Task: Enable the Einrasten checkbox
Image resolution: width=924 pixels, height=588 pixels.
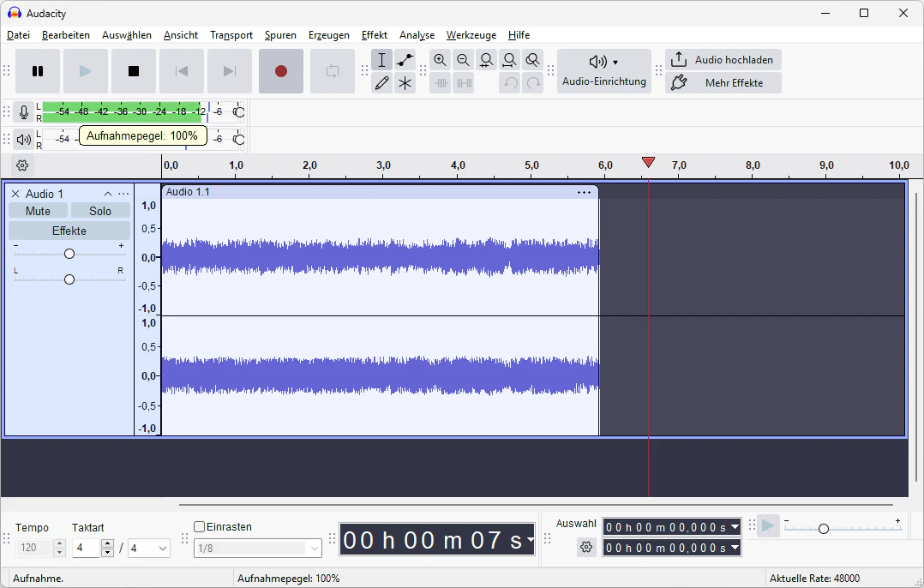Action: (199, 527)
